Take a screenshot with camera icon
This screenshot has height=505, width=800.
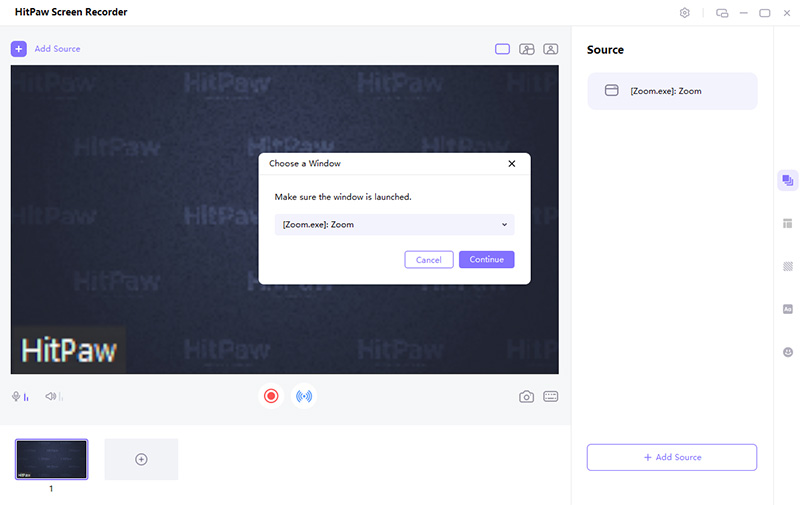(x=527, y=397)
